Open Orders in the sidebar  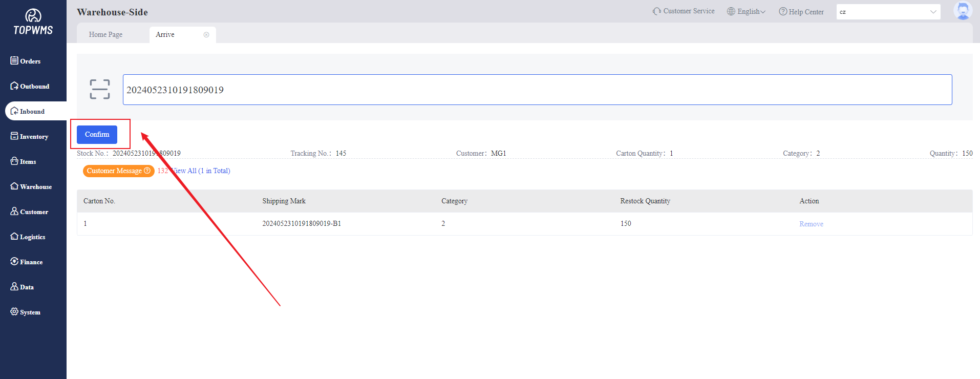(26, 61)
